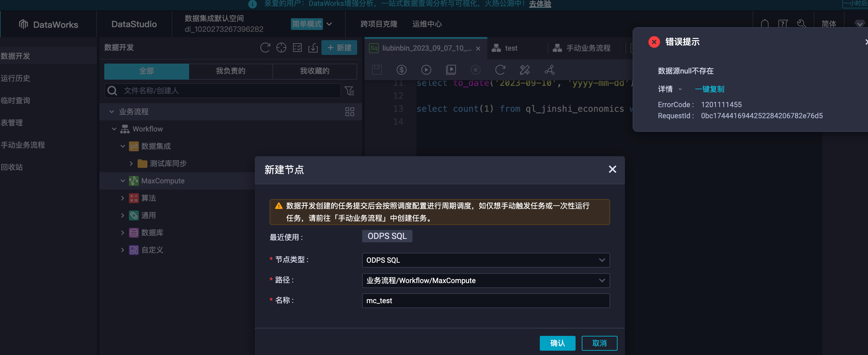Open the filter icon next to search box
This screenshot has height=355, width=868.
[349, 91]
